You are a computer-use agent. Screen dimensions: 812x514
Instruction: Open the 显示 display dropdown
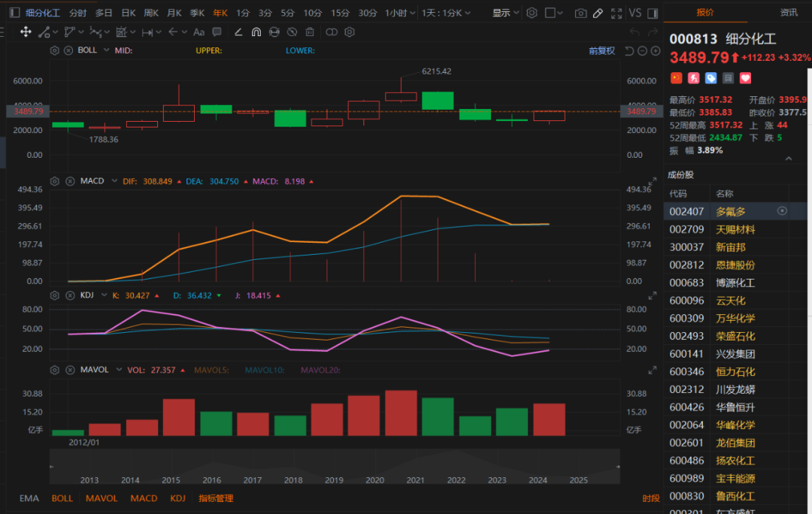coord(505,13)
